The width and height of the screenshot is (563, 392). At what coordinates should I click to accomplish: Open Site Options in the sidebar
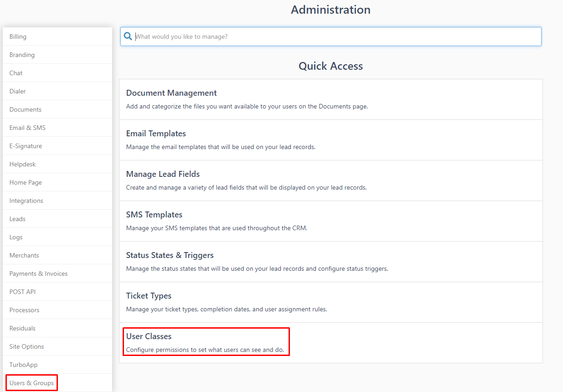tap(57, 346)
